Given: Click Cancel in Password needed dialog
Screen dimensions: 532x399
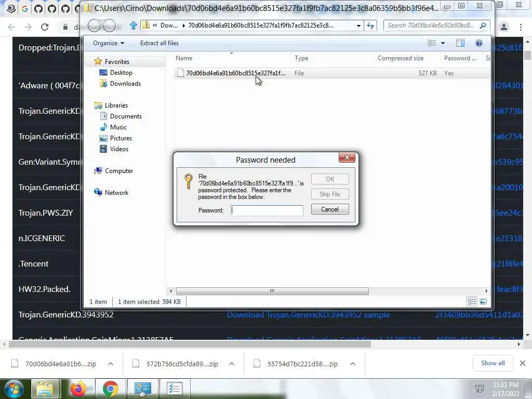Looking at the screenshot, I should click(330, 209).
